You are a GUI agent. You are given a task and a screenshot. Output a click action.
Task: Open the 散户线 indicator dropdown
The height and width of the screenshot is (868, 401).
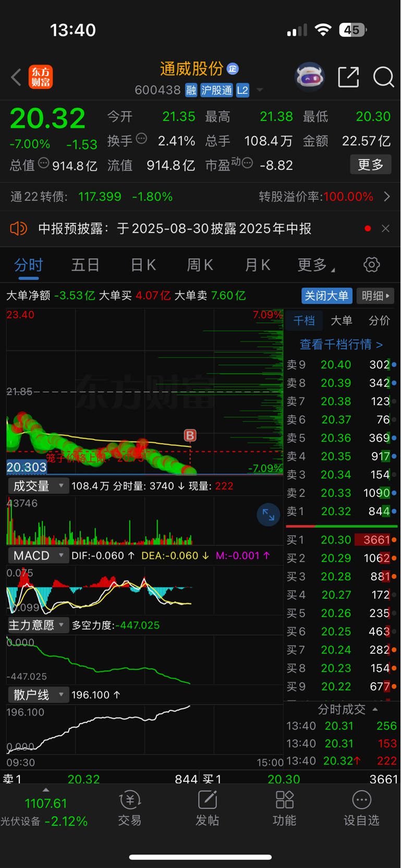[38, 695]
